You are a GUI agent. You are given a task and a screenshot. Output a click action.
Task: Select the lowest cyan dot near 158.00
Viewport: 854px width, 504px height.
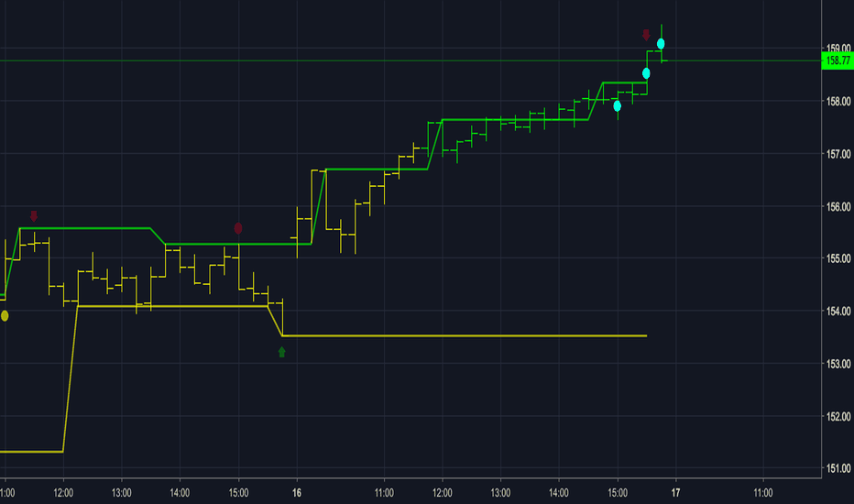tap(617, 105)
